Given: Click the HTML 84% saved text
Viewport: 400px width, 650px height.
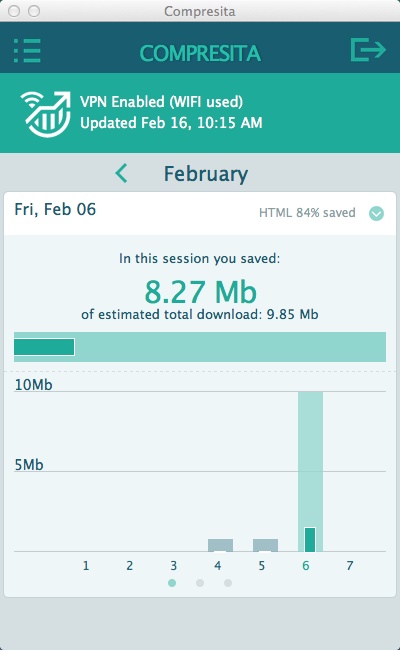Looking at the screenshot, I should [307, 213].
